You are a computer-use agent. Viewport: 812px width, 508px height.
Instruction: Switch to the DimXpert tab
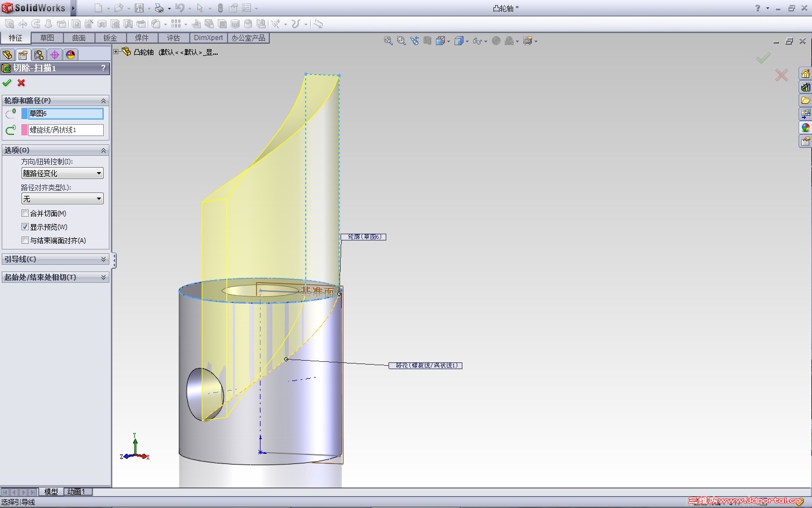[x=209, y=38]
